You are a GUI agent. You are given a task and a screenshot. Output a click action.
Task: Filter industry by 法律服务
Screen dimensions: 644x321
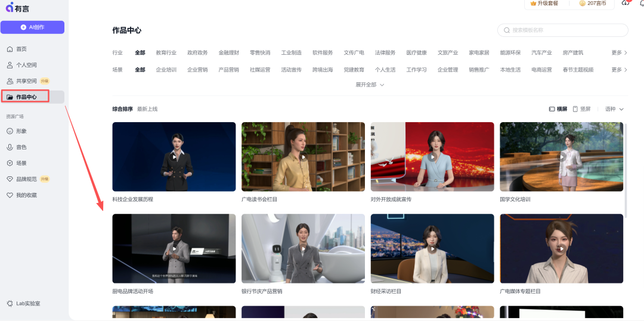click(x=385, y=53)
